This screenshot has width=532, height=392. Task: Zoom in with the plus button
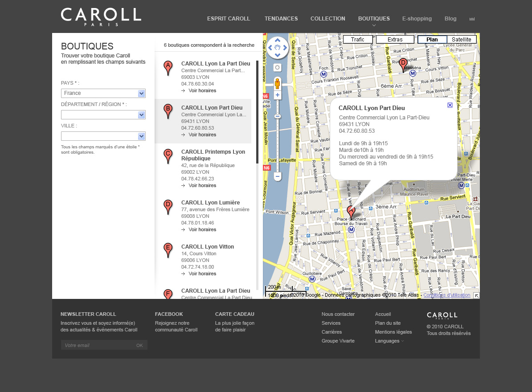[x=278, y=95]
